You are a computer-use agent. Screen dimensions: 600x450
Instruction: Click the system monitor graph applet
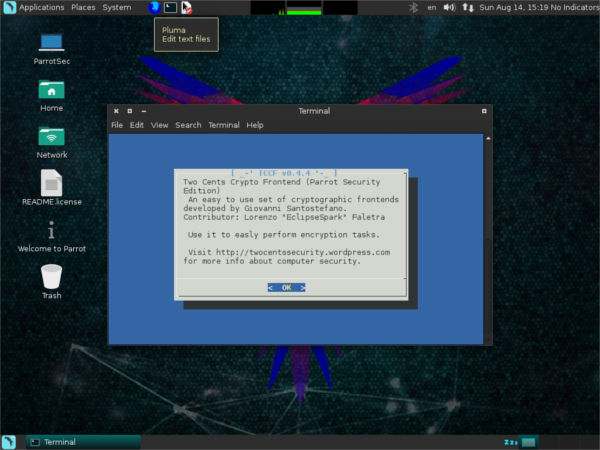click(x=304, y=8)
